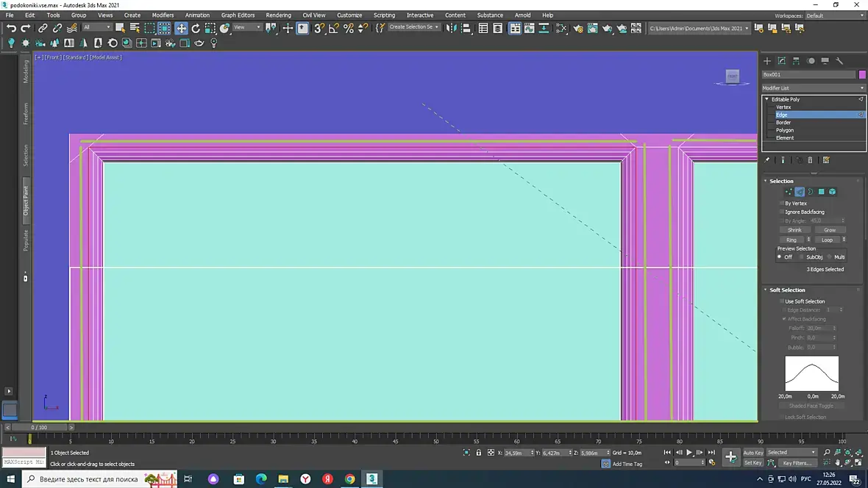The image size is (868, 488).
Task: Click the Redo arrow icon
Action: coord(26,28)
